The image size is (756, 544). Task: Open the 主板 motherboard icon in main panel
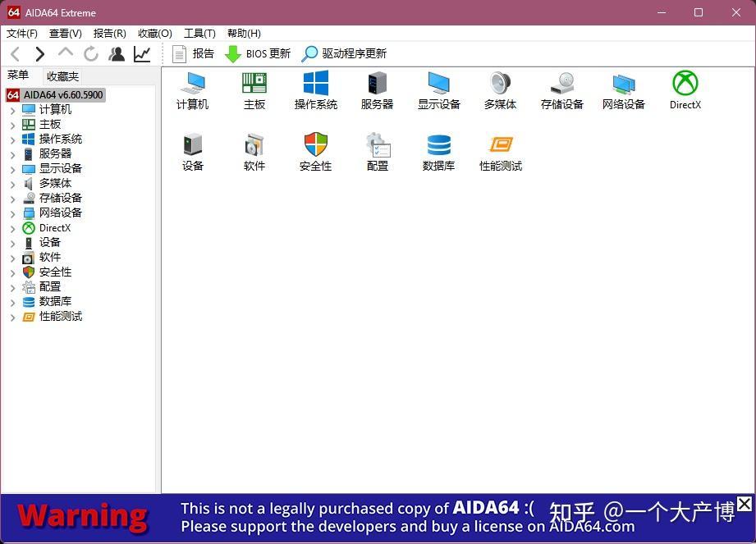point(254,90)
